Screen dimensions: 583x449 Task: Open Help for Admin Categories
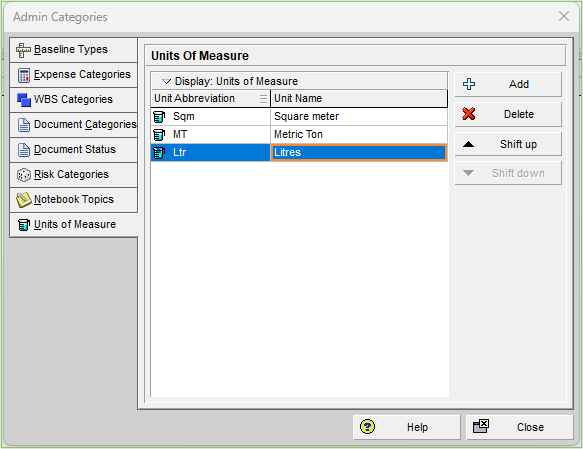tap(407, 427)
